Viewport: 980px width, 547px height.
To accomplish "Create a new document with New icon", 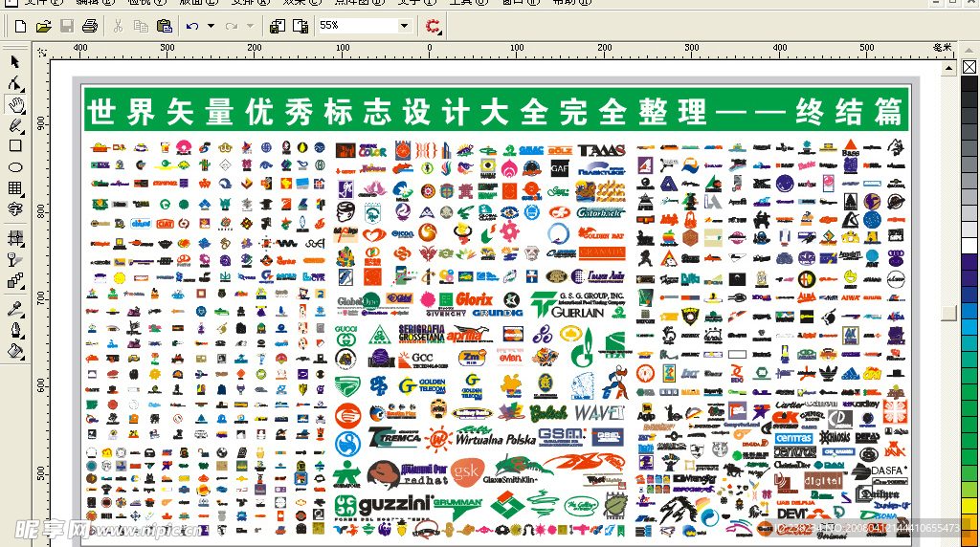I will pos(20,26).
